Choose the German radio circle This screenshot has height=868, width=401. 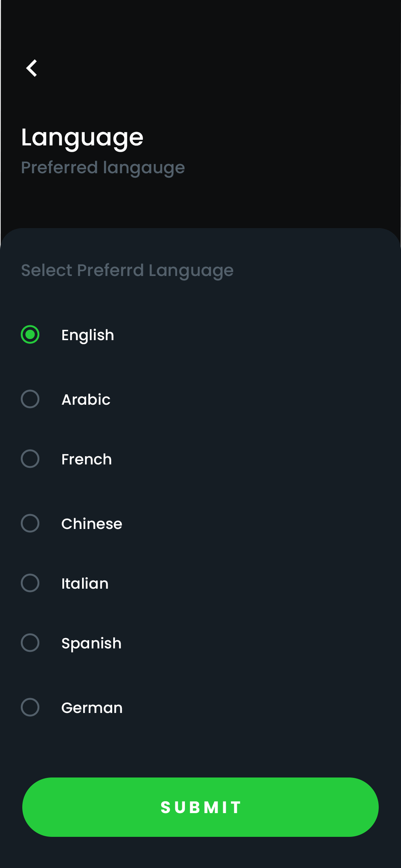(30, 707)
